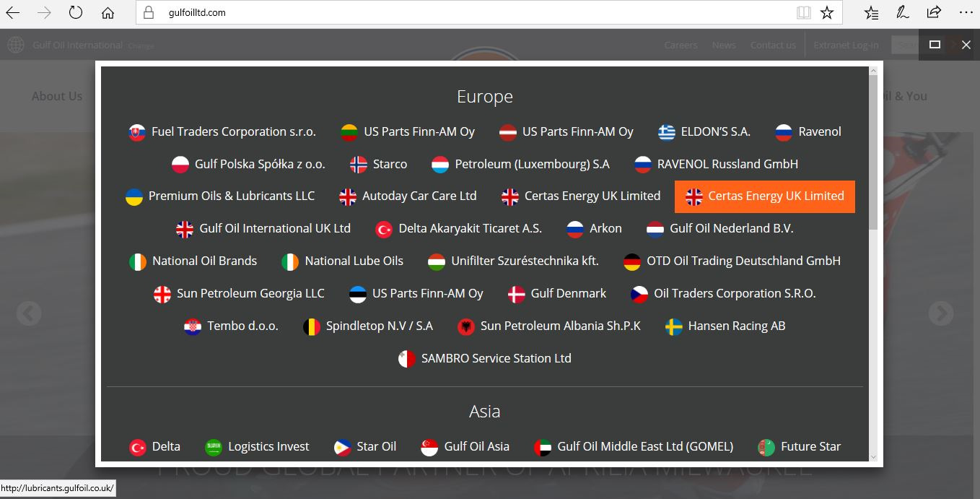This screenshot has width=980, height=499.
Task: Open the Asia section Delta link
Action: pyautogui.click(x=154, y=447)
